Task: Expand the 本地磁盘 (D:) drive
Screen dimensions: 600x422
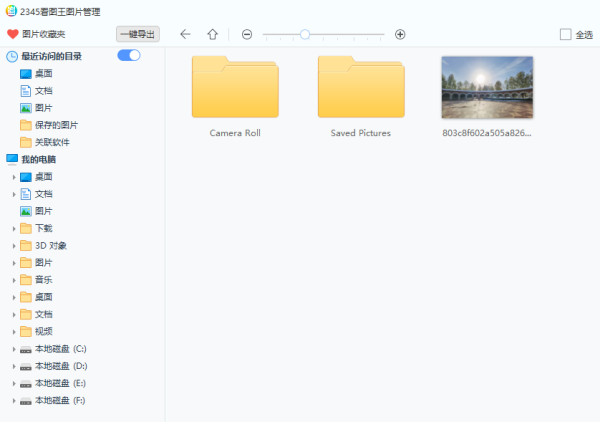Action: [x=14, y=366]
